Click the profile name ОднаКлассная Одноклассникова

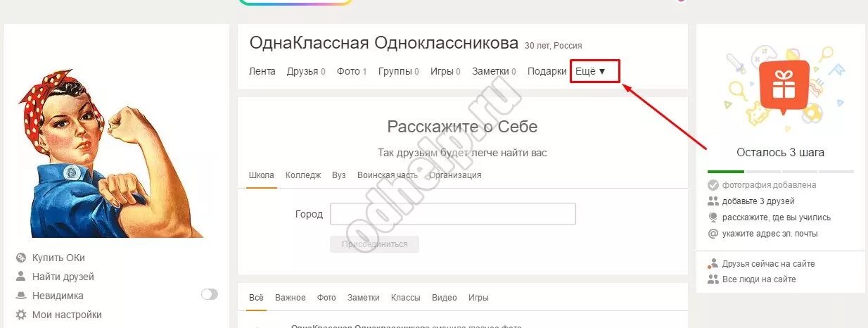384,43
